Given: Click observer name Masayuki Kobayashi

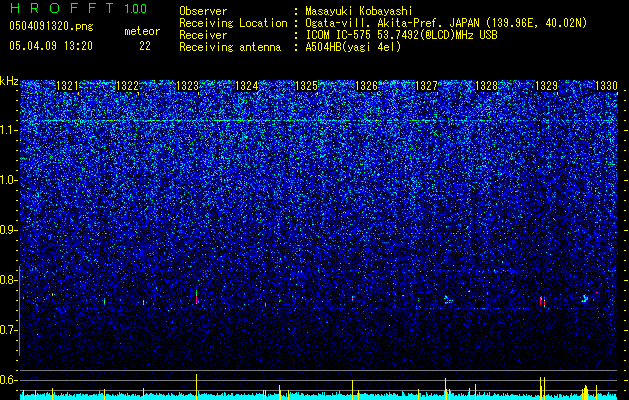Looking at the screenshot, I should 359,11.
